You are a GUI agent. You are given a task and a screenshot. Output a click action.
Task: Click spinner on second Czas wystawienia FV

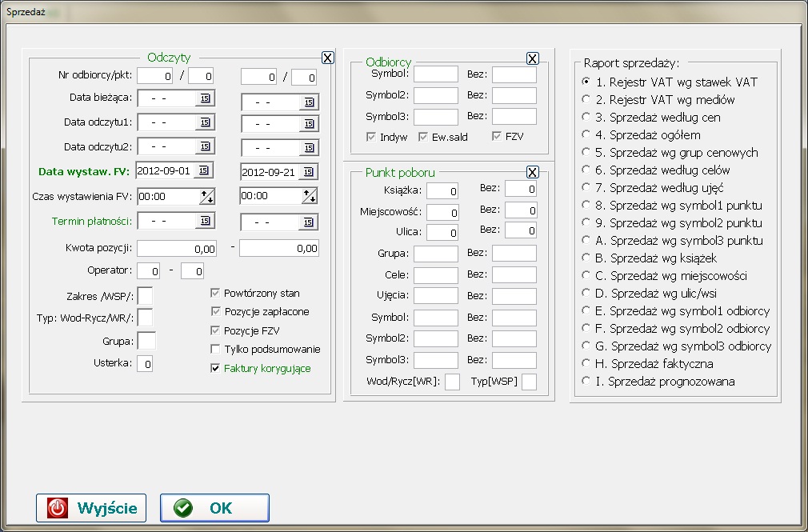308,197
